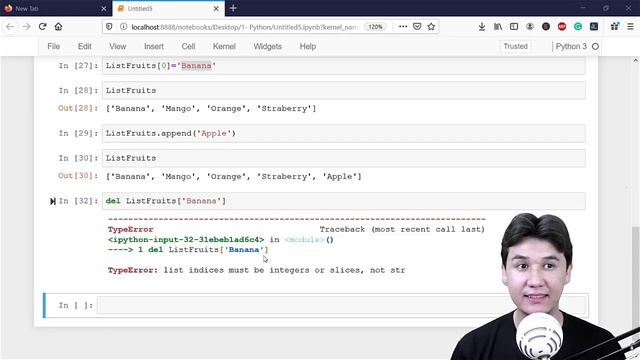Click into cell 30 ListFruits input
The width and height of the screenshot is (640, 360).
tap(344, 158)
